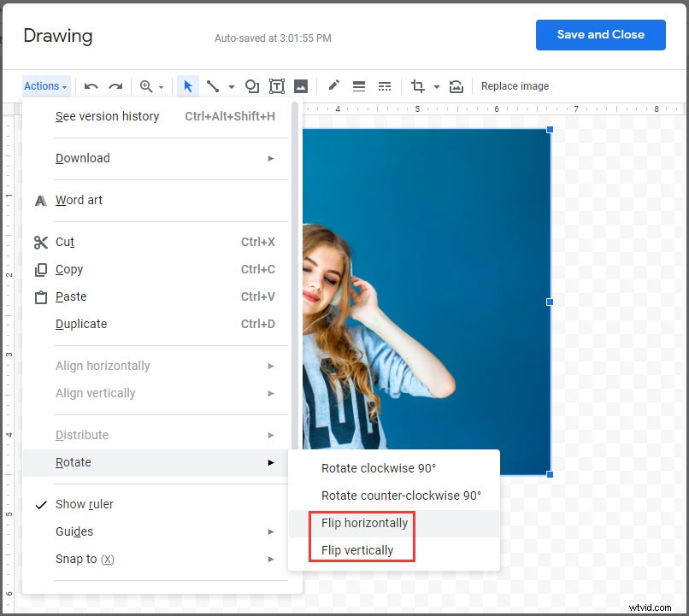
Task: Click the Save and Close button
Action: click(600, 35)
